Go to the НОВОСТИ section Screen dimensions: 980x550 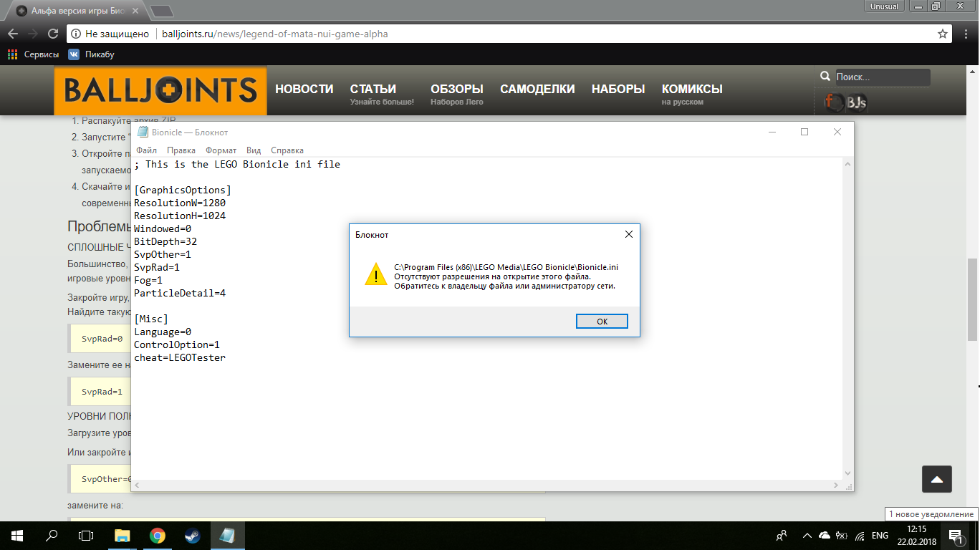tap(304, 90)
